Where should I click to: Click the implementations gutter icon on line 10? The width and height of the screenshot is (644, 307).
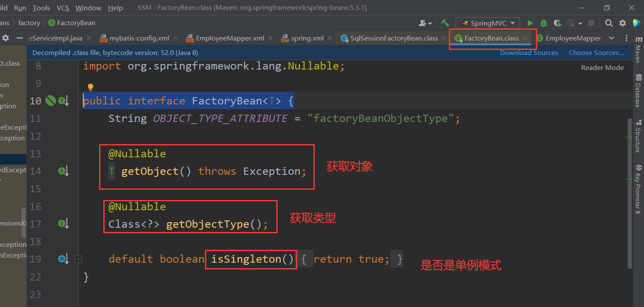pos(63,101)
